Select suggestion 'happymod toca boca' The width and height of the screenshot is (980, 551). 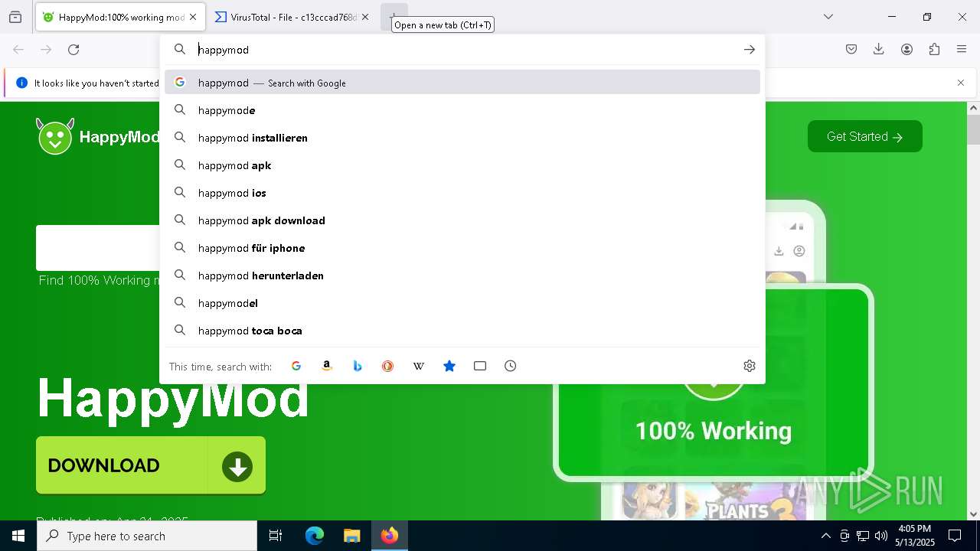pyautogui.click(x=462, y=331)
